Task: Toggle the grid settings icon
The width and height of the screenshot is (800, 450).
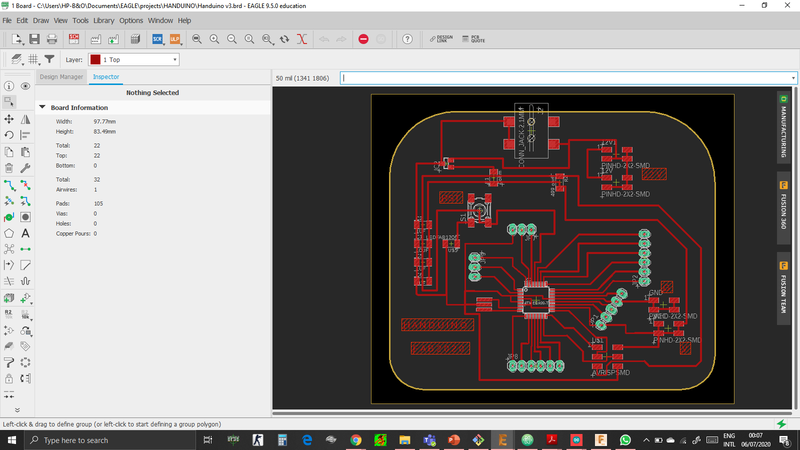Action: [34, 60]
